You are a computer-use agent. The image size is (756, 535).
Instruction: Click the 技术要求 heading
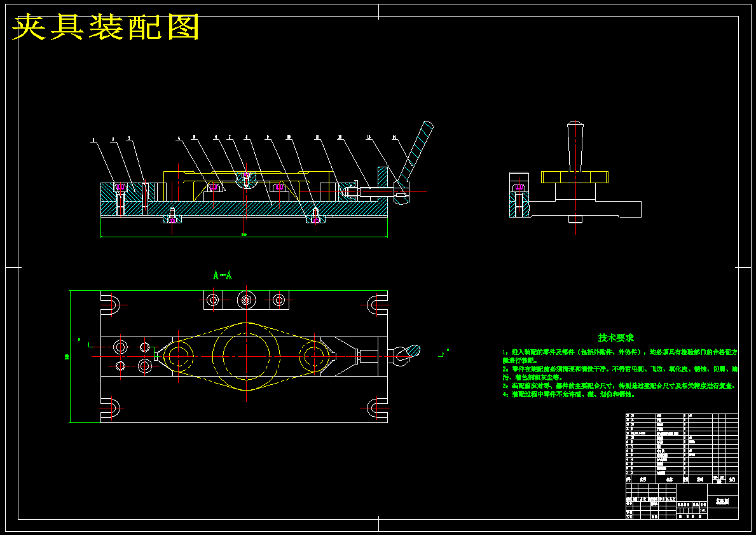click(615, 338)
